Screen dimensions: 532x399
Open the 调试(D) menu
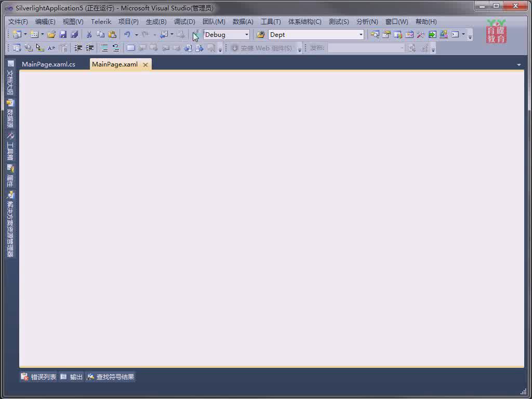pyautogui.click(x=184, y=22)
